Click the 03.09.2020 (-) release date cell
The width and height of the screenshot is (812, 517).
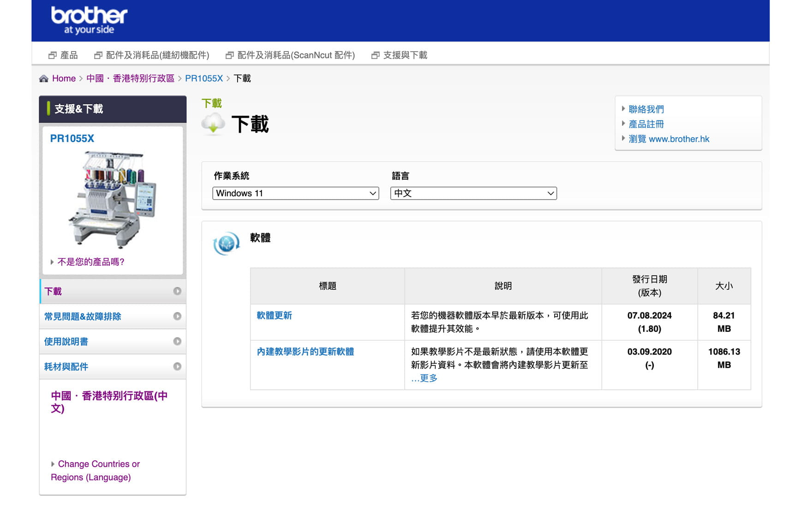click(650, 365)
